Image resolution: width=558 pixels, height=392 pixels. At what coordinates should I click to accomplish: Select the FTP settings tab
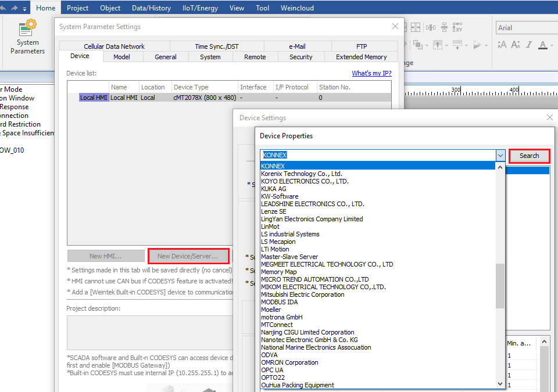point(362,46)
